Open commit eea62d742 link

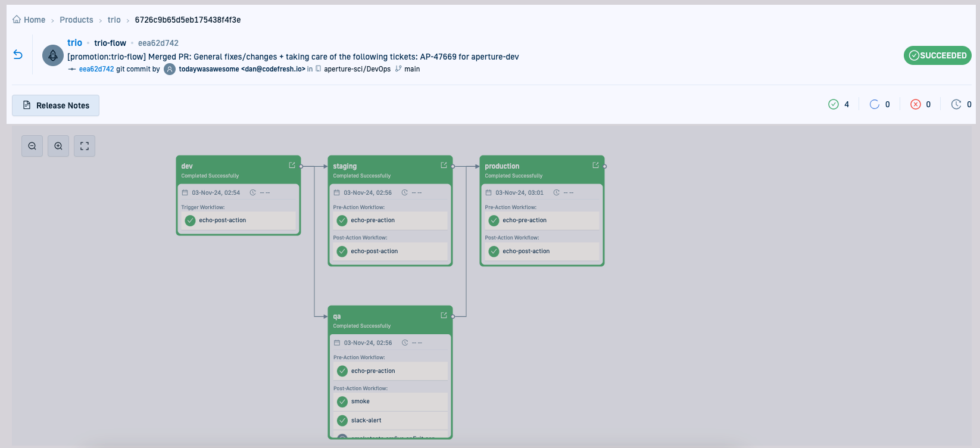[x=96, y=69]
